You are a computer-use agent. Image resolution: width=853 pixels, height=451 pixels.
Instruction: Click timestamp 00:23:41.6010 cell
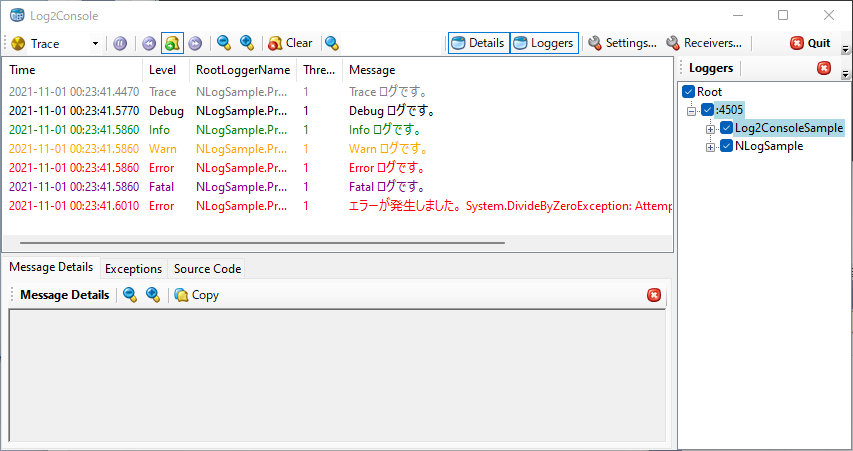tap(74, 206)
